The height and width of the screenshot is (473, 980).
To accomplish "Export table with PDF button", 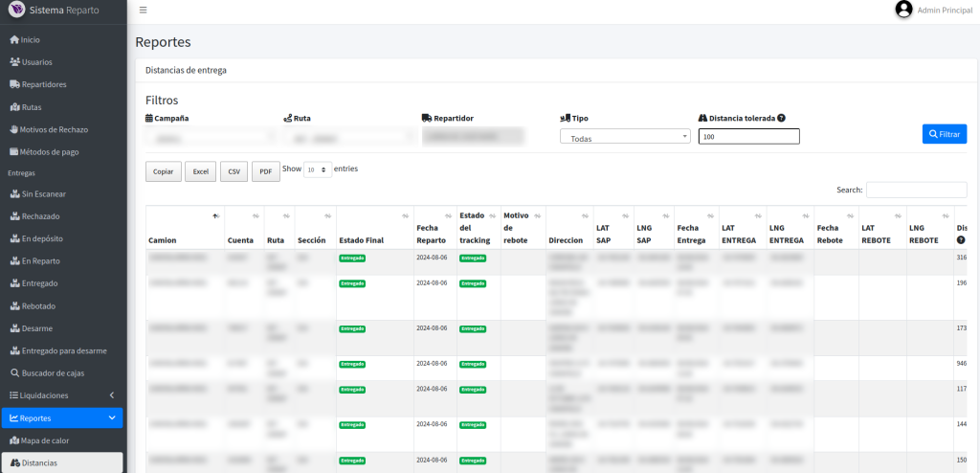I will pos(266,171).
